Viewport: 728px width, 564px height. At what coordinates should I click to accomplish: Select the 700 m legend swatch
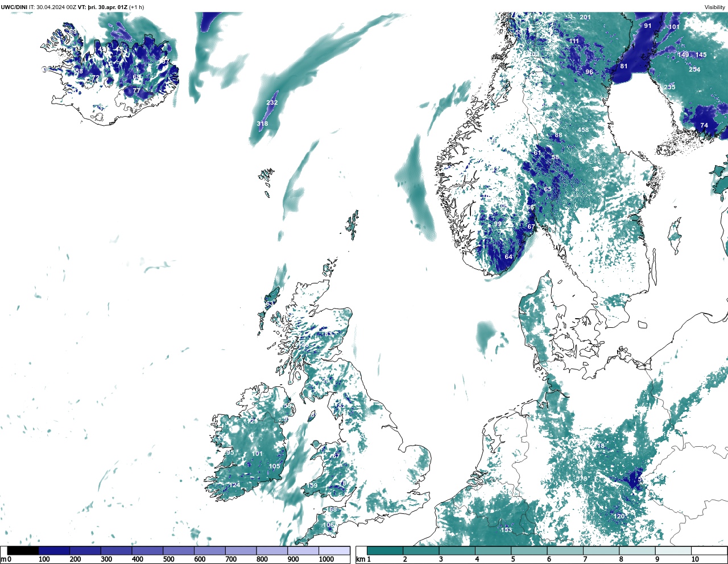[241, 550]
